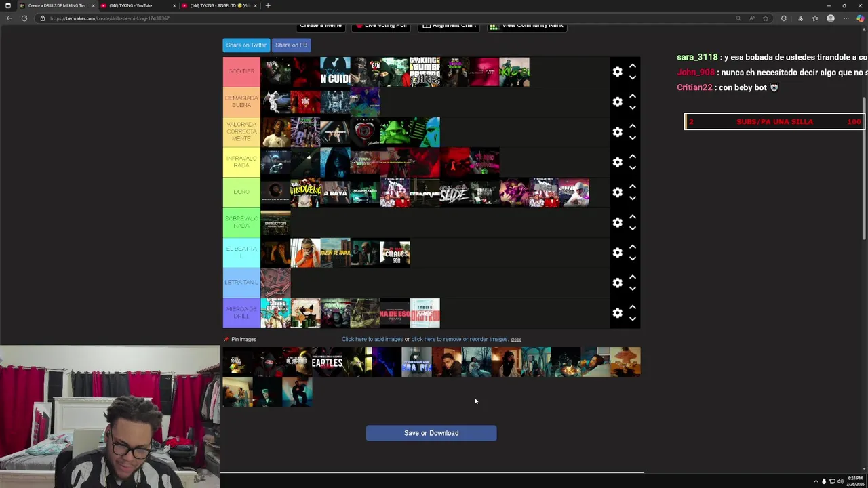Select the 'SLIDE' thumbnail in DURO row
This screenshot has height=488, width=868.
[x=454, y=192]
